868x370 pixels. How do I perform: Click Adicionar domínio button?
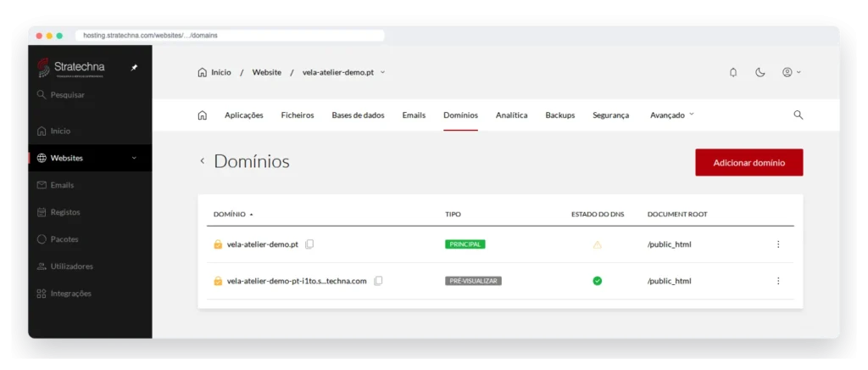point(749,162)
